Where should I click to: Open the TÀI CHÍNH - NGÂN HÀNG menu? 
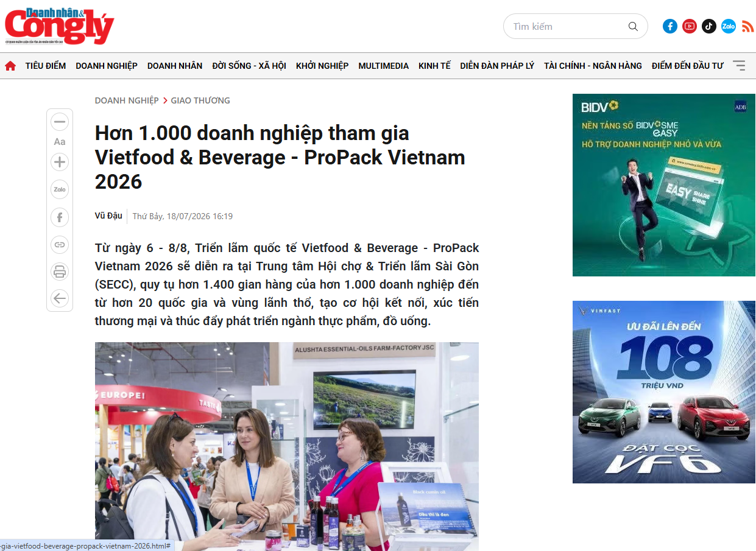click(x=593, y=66)
